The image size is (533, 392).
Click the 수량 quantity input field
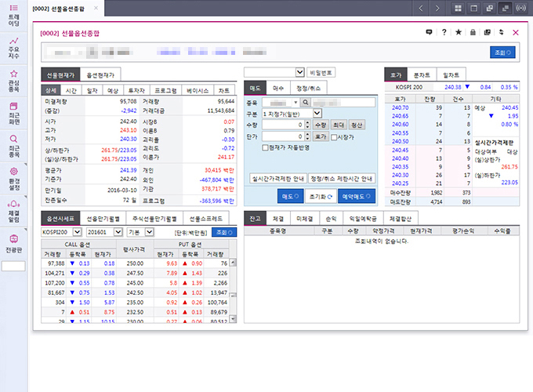(x=288, y=125)
